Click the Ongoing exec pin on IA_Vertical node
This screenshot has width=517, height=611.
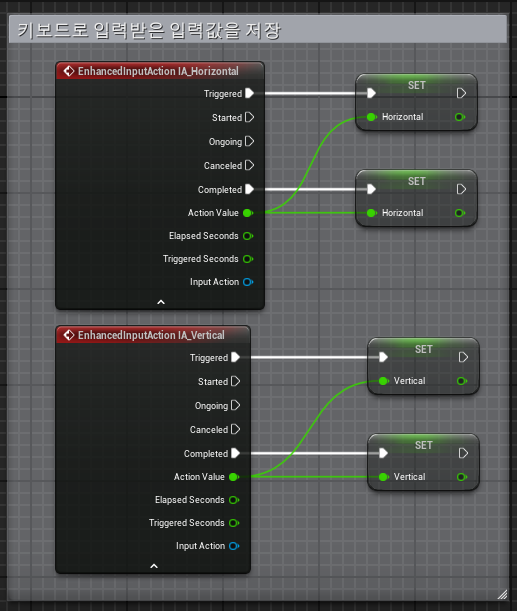coord(236,405)
